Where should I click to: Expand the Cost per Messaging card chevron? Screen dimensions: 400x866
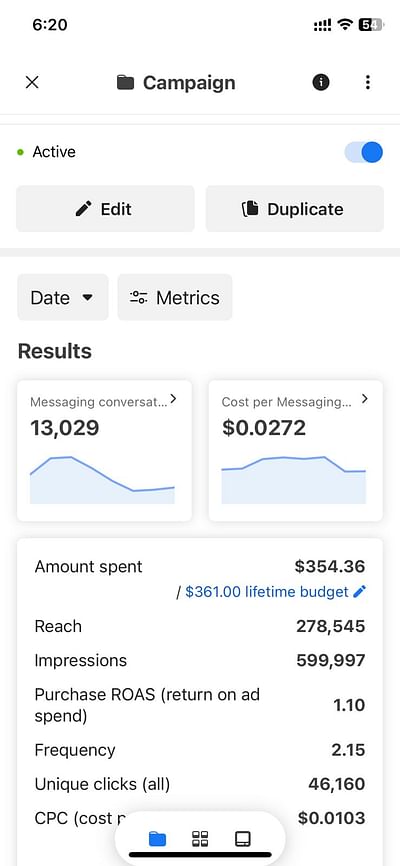point(364,399)
